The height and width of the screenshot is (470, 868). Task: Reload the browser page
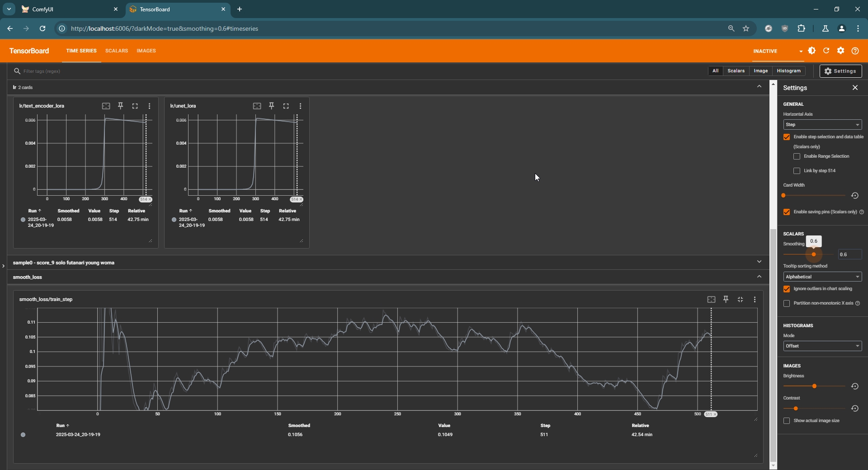click(42, 28)
